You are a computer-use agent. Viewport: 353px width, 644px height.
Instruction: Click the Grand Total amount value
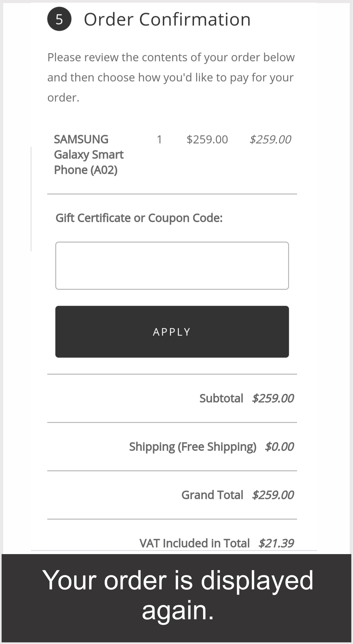pos(273,495)
